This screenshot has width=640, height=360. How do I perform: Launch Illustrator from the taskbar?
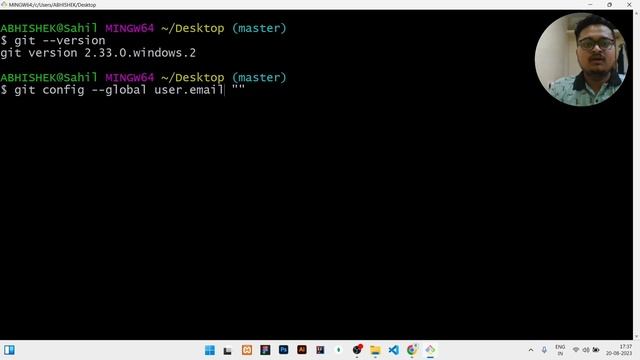click(x=302, y=350)
